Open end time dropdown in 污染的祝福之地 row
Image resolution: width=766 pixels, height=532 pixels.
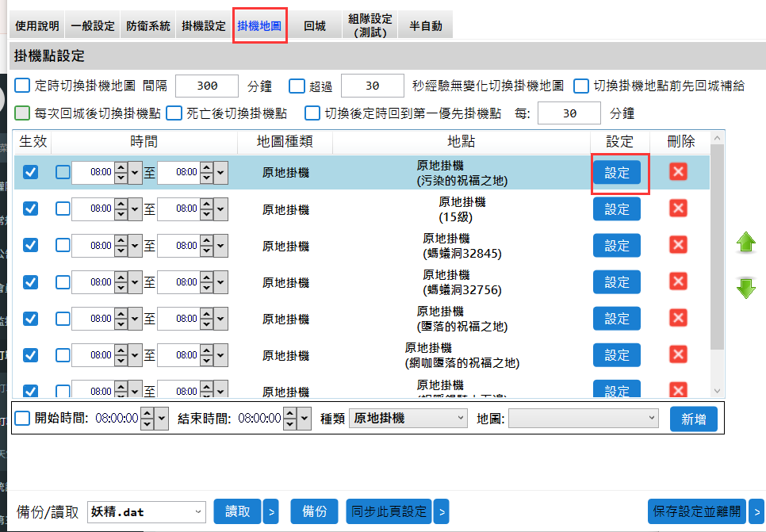click(220, 173)
